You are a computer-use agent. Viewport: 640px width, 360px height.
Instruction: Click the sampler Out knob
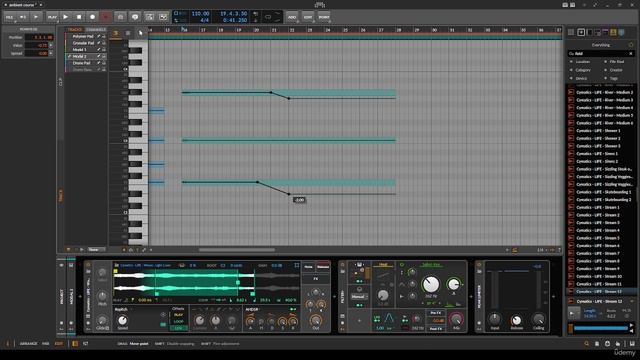coord(316,320)
